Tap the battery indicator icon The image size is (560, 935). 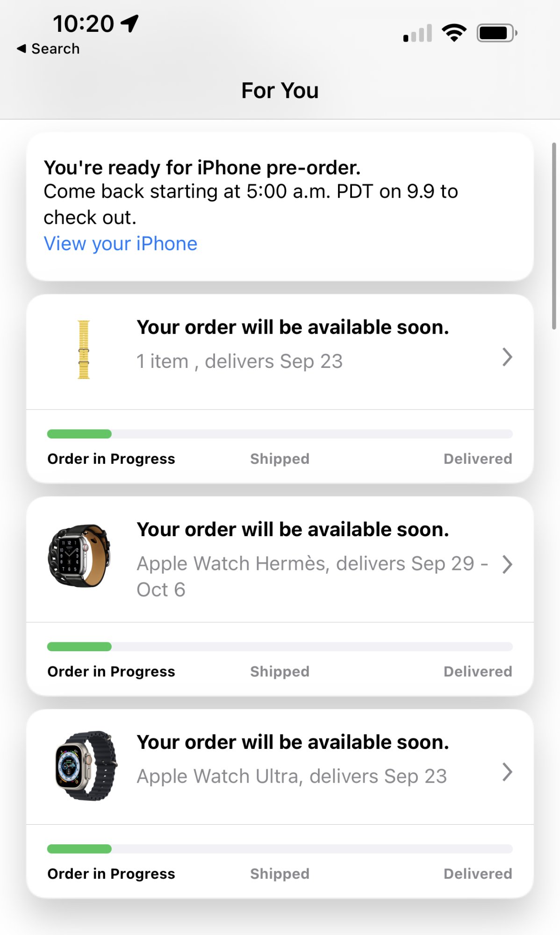click(496, 33)
